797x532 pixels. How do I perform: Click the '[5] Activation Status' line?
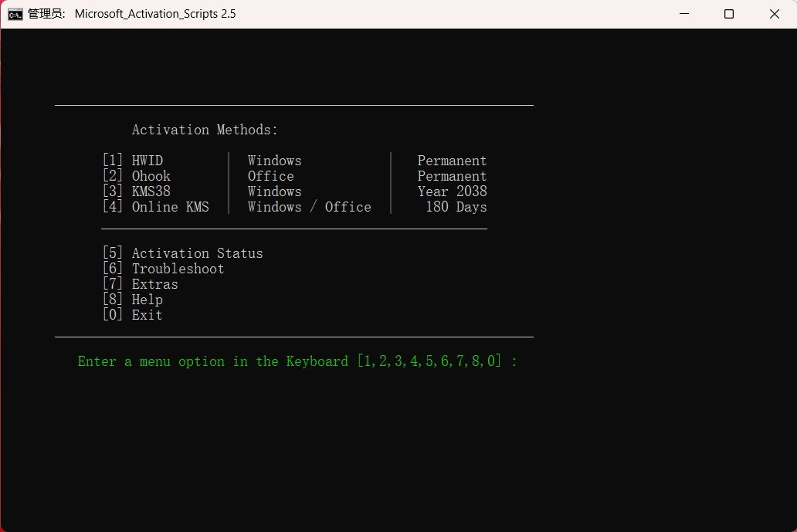pyautogui.click(x=182, y=253)
